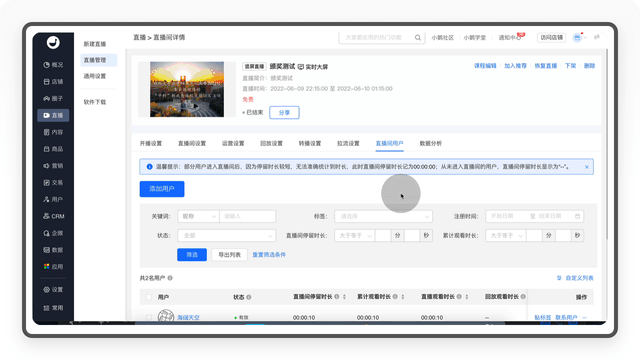Click the blue 添加用户 button

pos(162,189)
